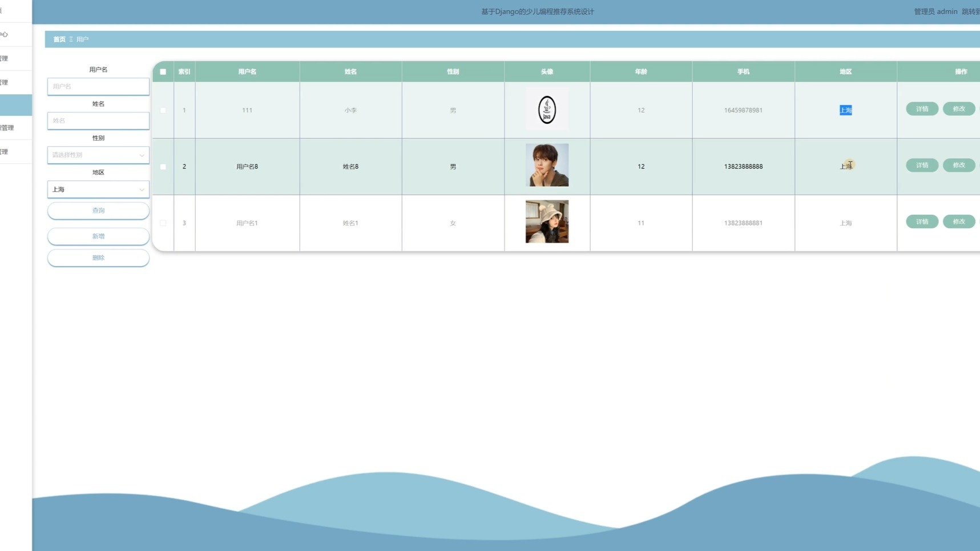Open the 地区 dropdown showing 上海
The image size is (980, 551).
[98, 189]
